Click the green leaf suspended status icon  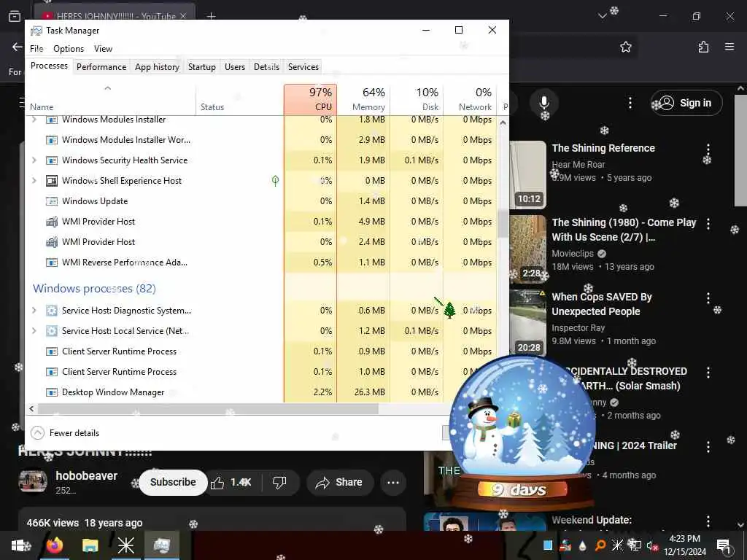pyautogui.click(x=275, y=181)
